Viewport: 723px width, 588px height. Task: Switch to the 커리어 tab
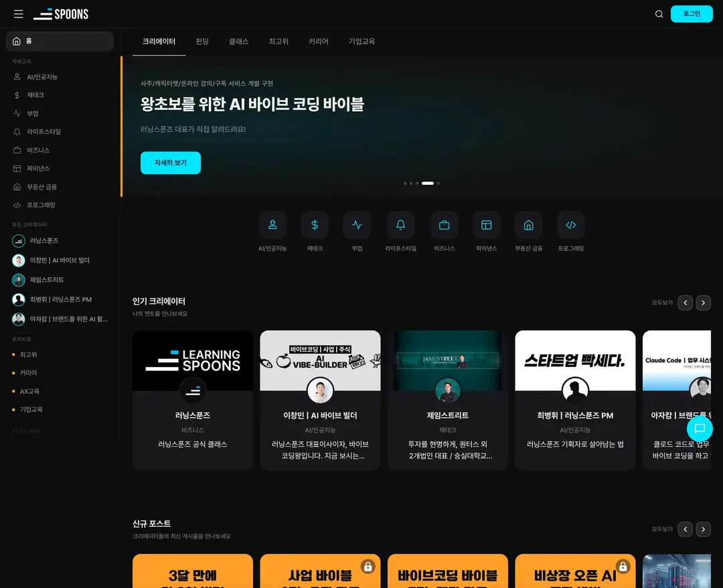click(x=319, y=42)
